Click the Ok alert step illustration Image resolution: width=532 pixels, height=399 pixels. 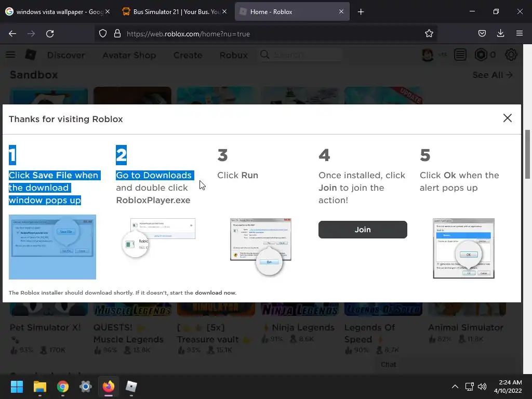tap(463, 248)
